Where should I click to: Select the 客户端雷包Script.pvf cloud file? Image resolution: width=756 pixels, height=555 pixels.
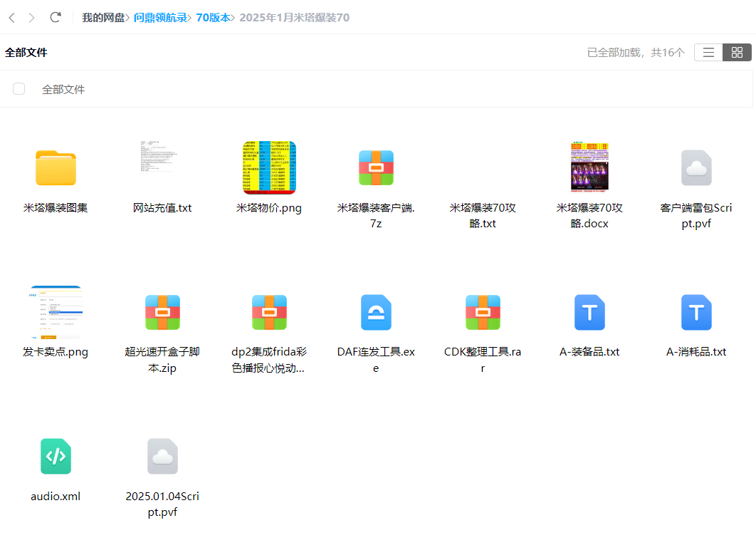696,167
